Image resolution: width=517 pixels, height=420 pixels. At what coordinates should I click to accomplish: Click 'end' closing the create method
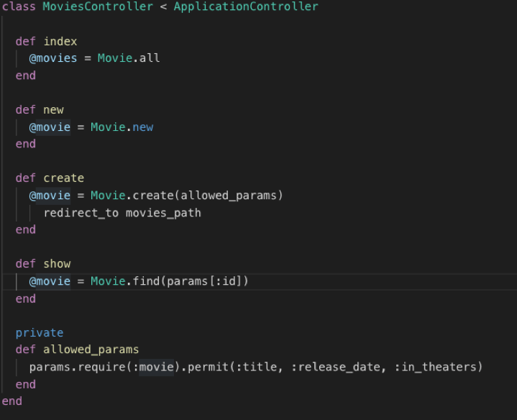(x=26, y=230)
